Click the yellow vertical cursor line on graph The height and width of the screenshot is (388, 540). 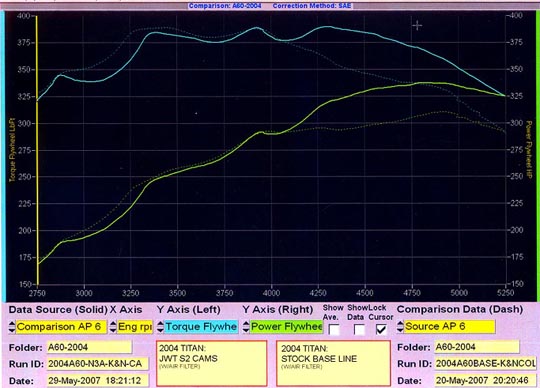tap(37, 150)
